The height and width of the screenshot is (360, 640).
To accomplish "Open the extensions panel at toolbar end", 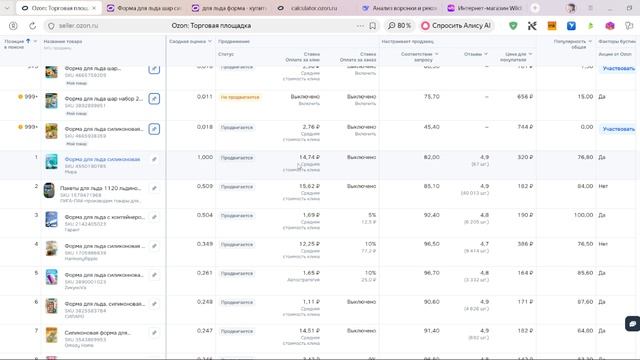I will [629, 26].
